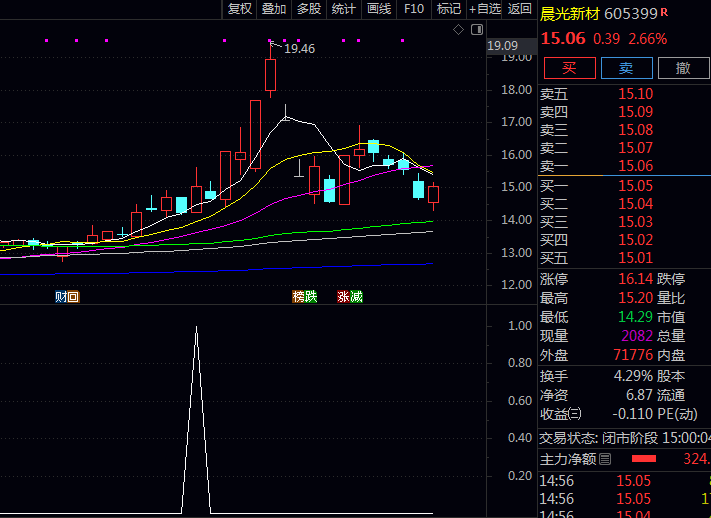Image resolution: width=711 pixels, height=518 pixels.
Task: Click the 收益 value -0.110
Action: (x=633, y=414)
